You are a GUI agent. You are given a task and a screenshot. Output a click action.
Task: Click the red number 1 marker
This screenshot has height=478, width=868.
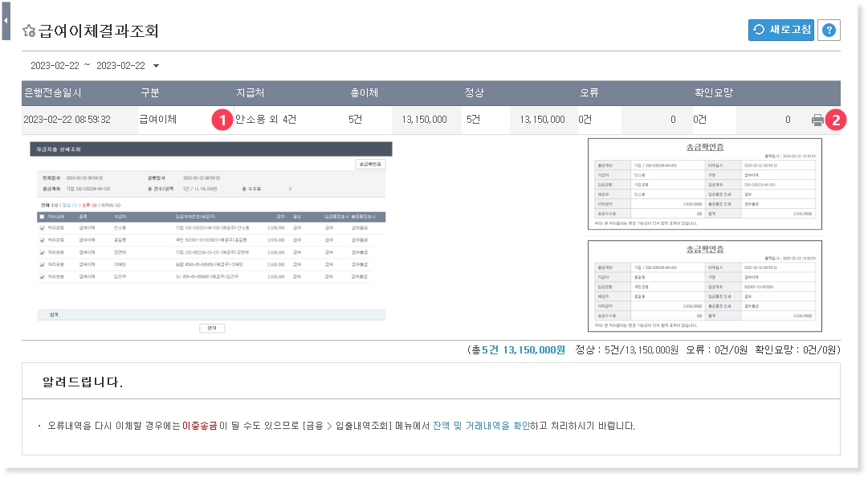point(222,121)
